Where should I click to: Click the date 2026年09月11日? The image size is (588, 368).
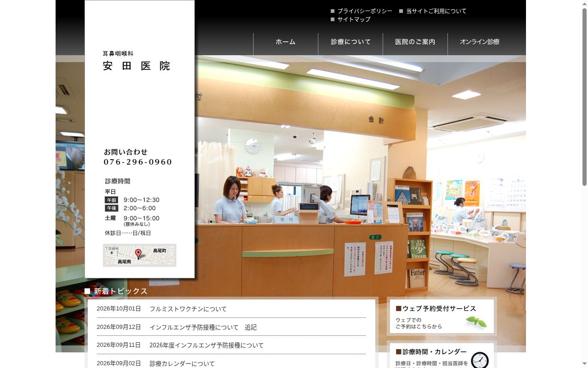point(119,345)
